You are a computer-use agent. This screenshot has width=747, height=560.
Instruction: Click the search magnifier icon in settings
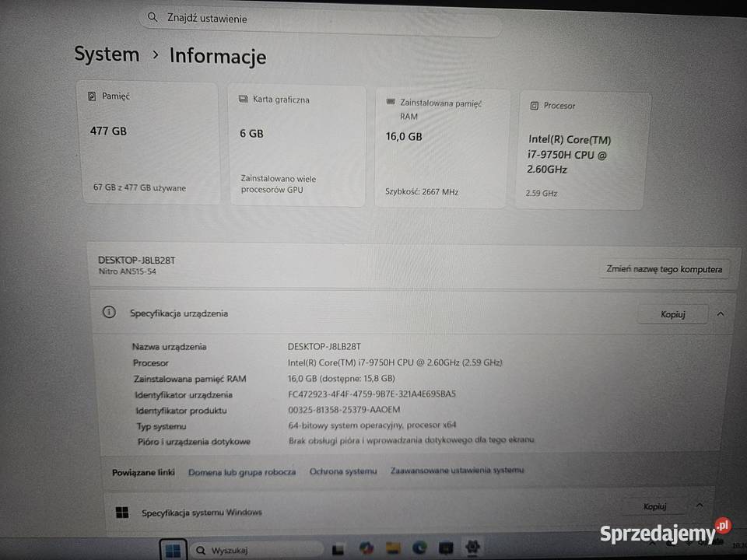[153, 17]
